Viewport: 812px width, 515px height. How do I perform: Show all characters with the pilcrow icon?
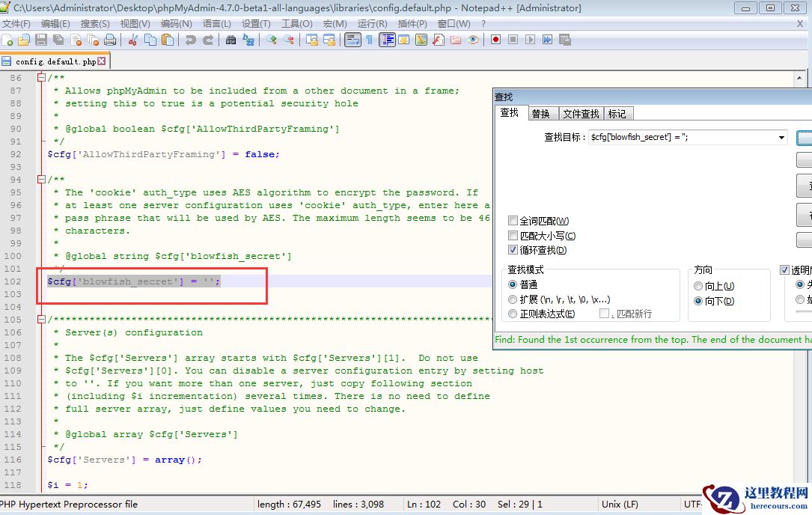(x=369, y=40)
